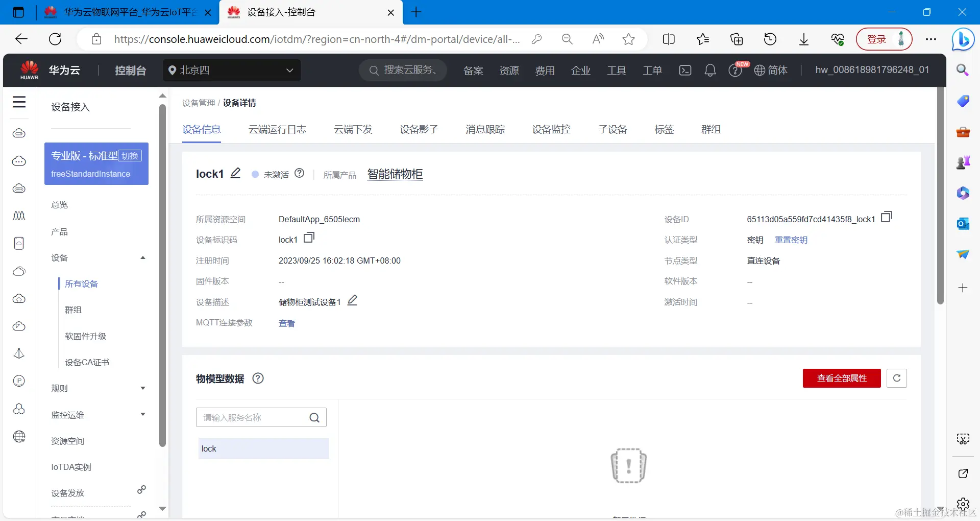Image resolution: width=980 pixels, height=521 pixels.
Task: Edit the device description pencil icon
Action: click(352, 300)
